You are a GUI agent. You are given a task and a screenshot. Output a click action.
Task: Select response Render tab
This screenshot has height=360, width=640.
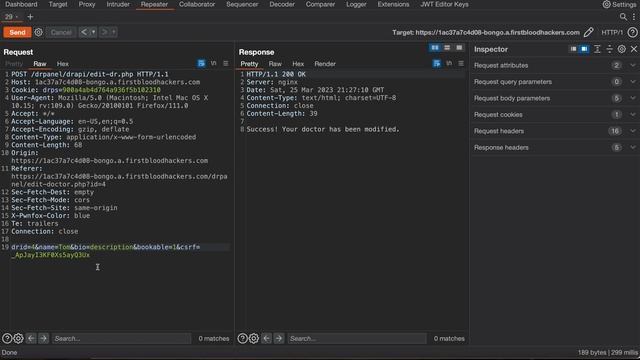point(325,64)
